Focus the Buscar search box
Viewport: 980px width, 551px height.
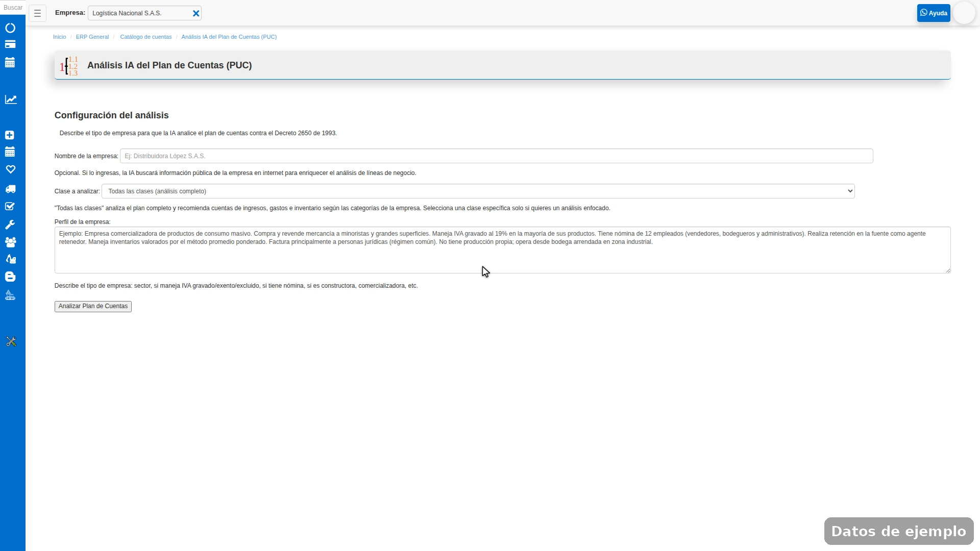(x=13, y=8)
